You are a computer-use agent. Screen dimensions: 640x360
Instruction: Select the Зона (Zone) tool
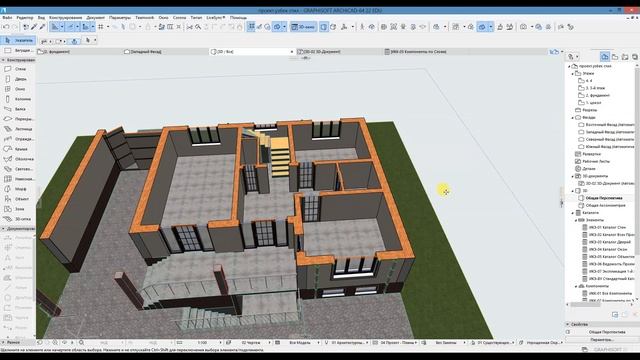coord(18,209)
